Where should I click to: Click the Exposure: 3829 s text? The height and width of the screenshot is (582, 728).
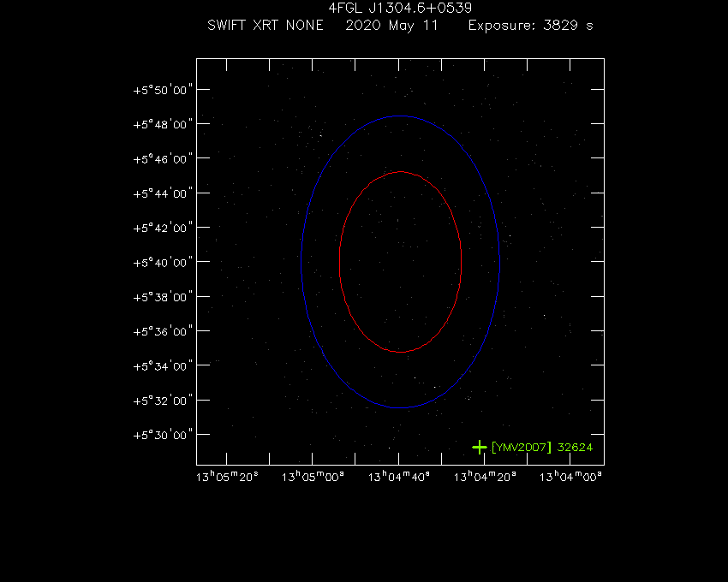[530, 26]
